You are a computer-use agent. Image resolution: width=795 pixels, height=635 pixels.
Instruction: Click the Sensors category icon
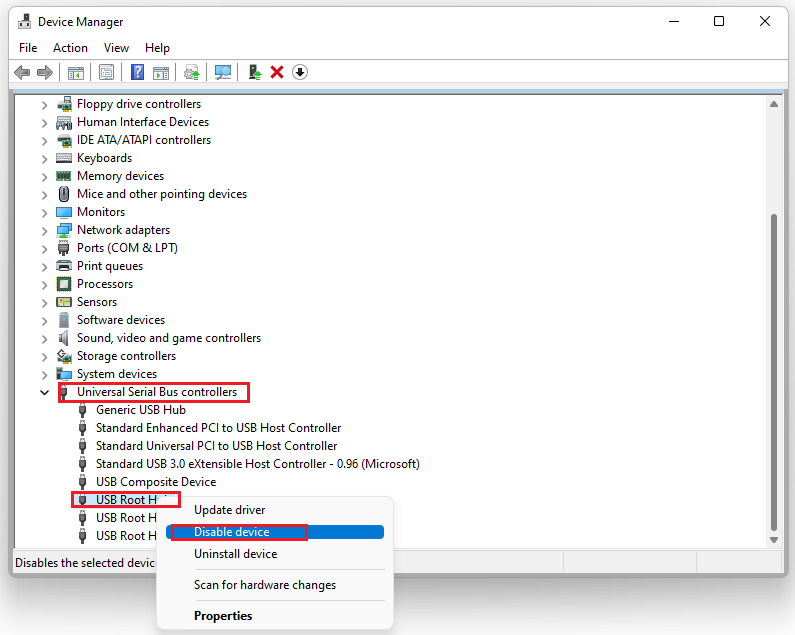click(x=64, y=302)
